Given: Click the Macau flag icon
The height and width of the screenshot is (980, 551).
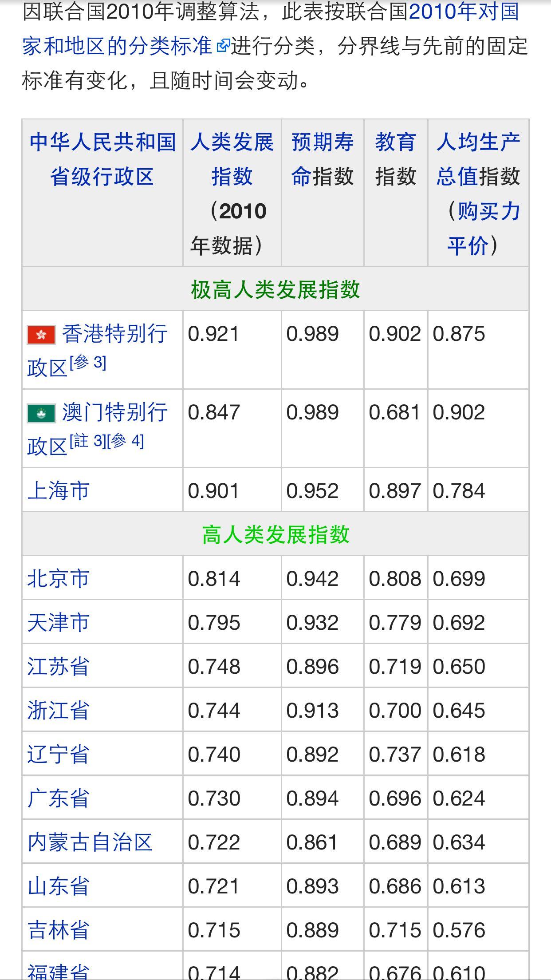Looking at the screenshot, I should click(41, 413).
